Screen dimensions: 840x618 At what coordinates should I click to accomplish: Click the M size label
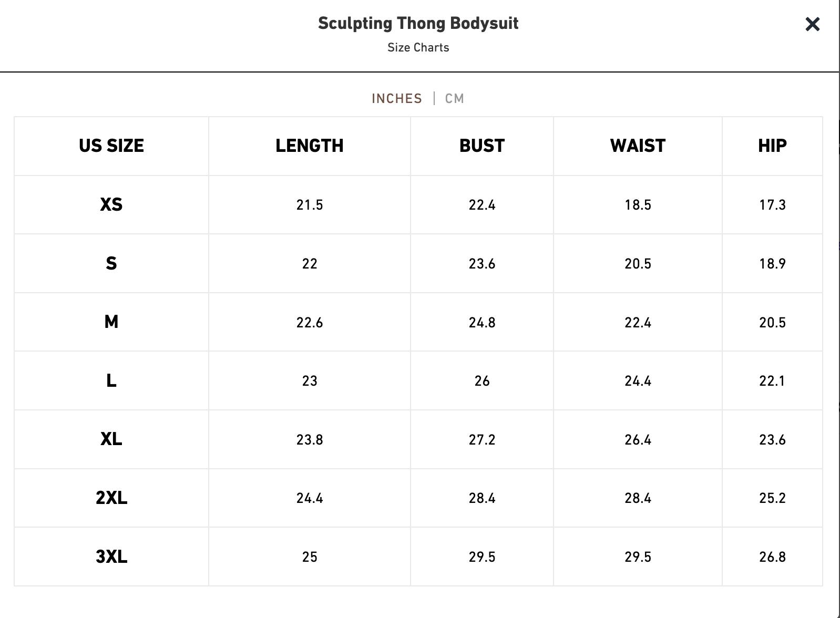tap(111, 322)
